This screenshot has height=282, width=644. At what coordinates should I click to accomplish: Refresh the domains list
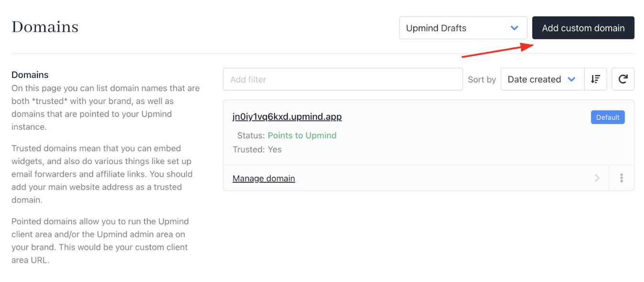[623, 79]
